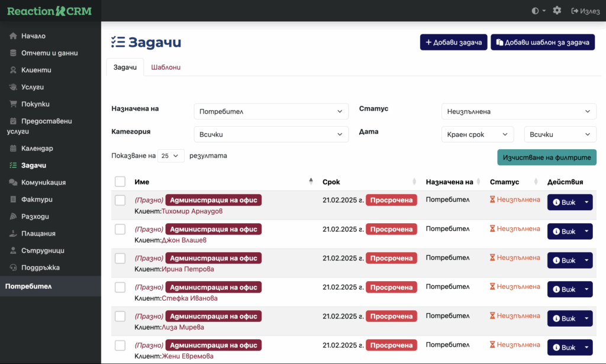Screen dimensions: 606x364
Task: Click the settings gear icon in top bar
Action: (556, 11)
